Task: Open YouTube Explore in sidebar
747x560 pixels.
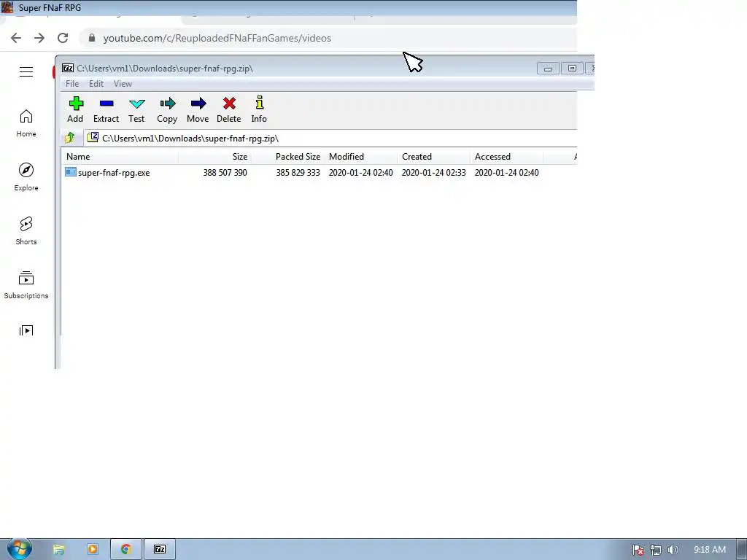Action: point(26,177)
